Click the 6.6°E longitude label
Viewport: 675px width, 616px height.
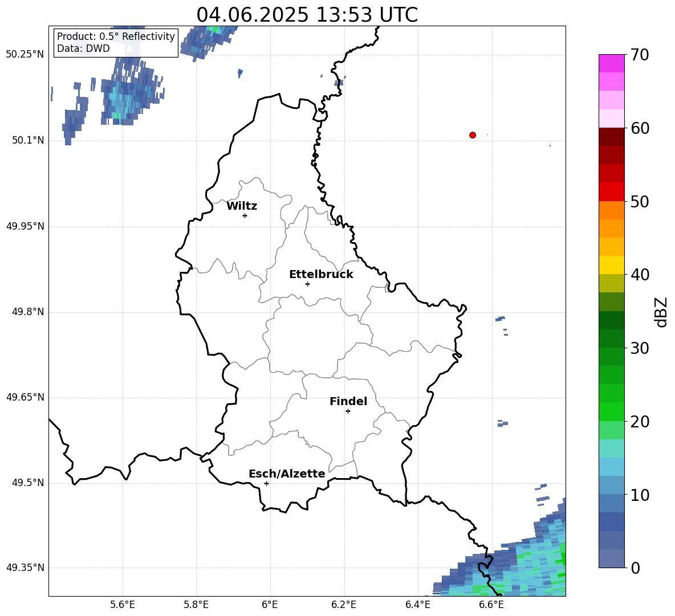tap(491, 605)
